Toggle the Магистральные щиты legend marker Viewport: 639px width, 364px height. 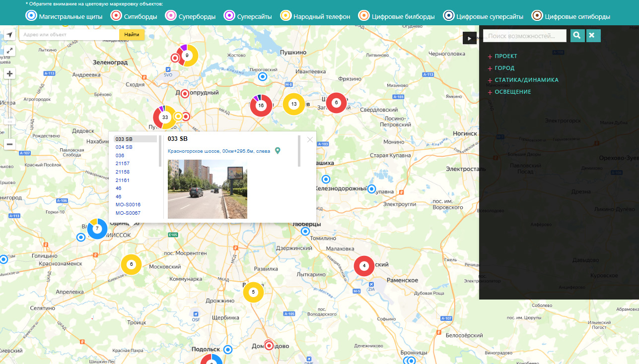(31, 16)
